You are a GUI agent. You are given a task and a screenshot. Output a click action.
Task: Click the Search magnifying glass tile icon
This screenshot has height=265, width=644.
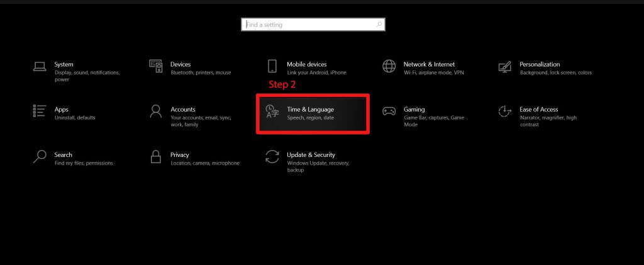[x=40, y=156]
